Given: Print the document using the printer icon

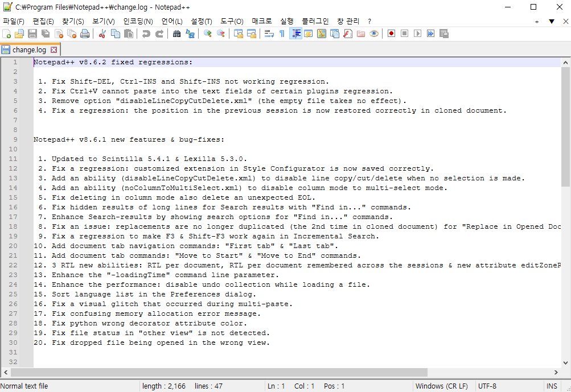Looking at the screenshot, I should pyautogui.click(x=85, y=34).
